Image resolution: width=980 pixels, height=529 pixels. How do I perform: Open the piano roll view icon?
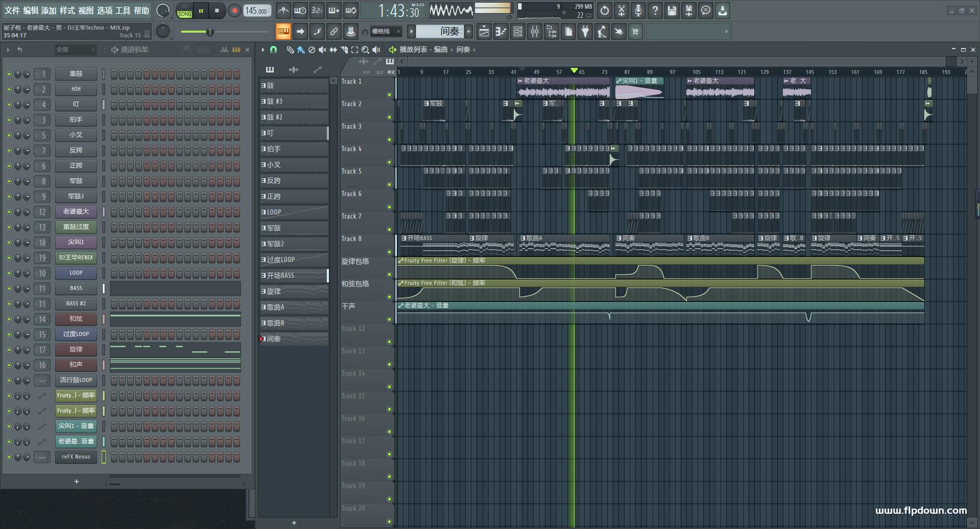501,32
